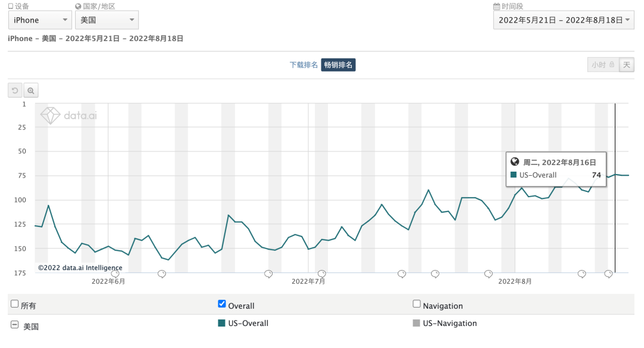Click the magnifier zoom icon
Image resolution: width=644 pixels, height=348 pixels.
coord(31,91)
